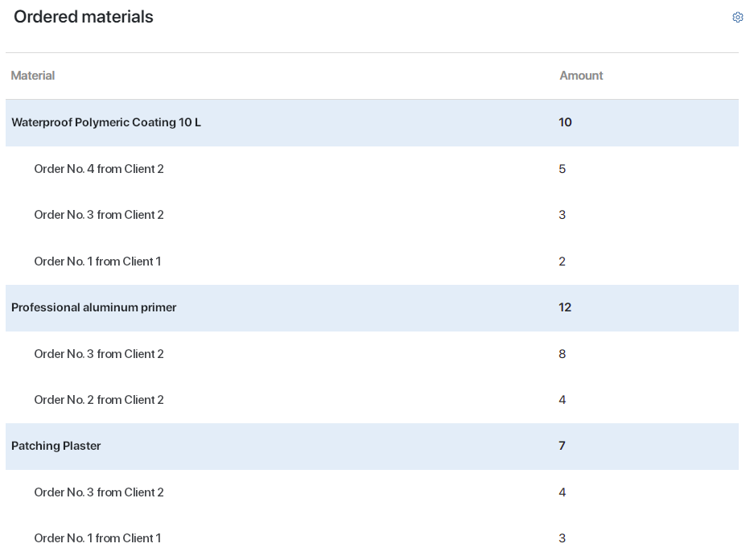Open Order No. 3 under Patching Plaster

99,492
